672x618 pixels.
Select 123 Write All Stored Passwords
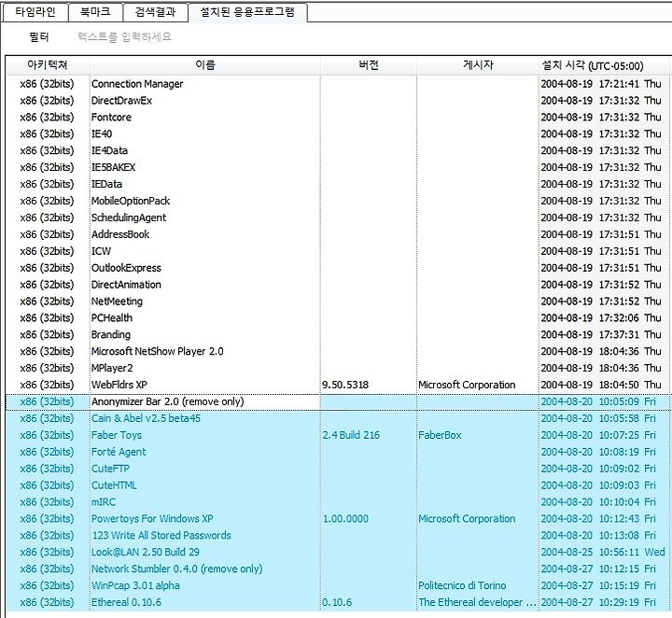tap(161, 535)
